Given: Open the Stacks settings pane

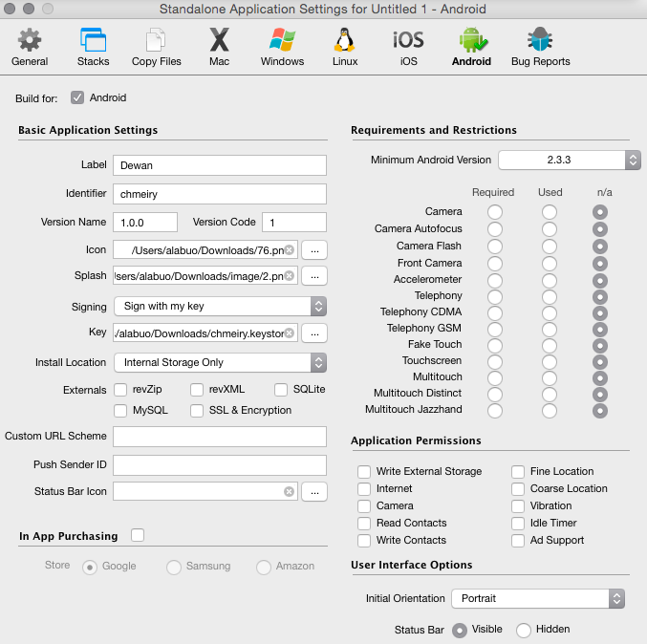Looking at the screenshot, I should [93, 47].
